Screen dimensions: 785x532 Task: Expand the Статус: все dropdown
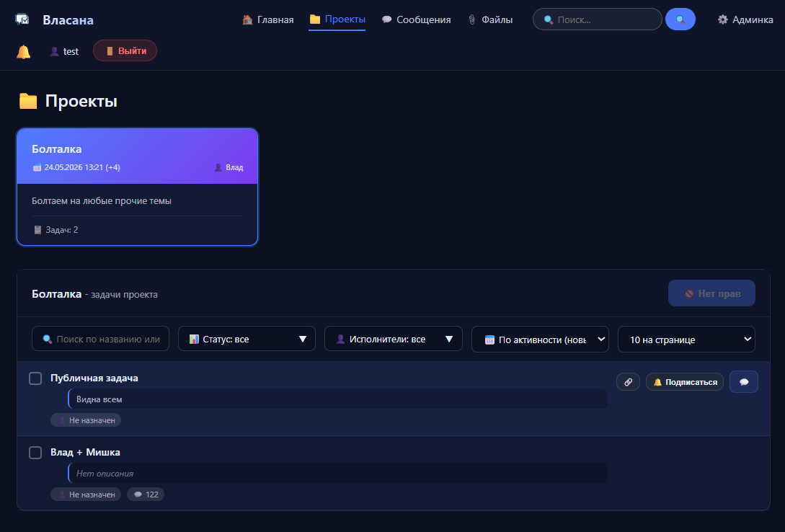pos(247,339)
